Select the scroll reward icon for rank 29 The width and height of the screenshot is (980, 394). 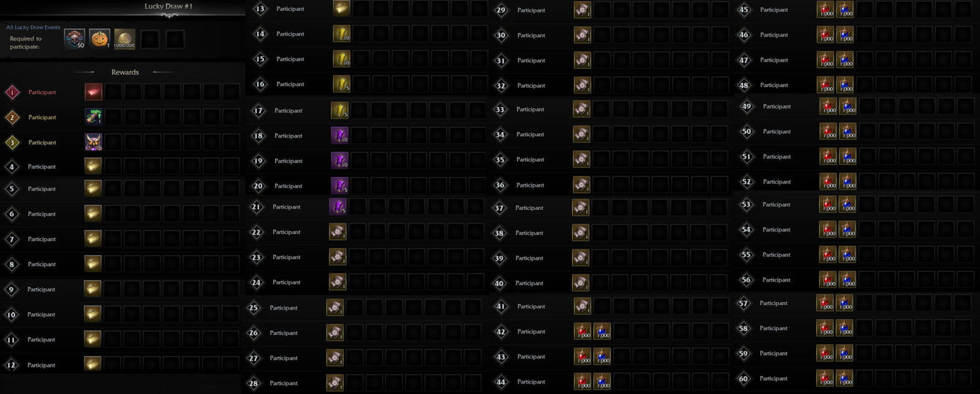tap(582, 10)
